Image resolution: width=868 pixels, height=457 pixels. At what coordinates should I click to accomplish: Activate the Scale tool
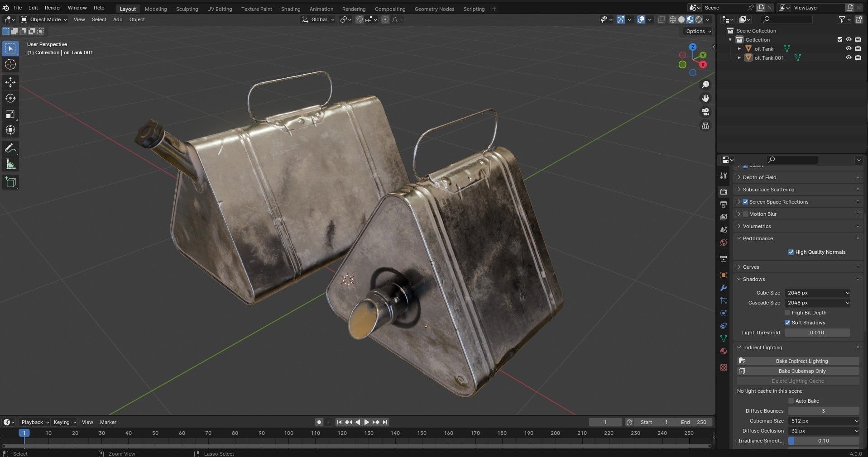point(10,114)
